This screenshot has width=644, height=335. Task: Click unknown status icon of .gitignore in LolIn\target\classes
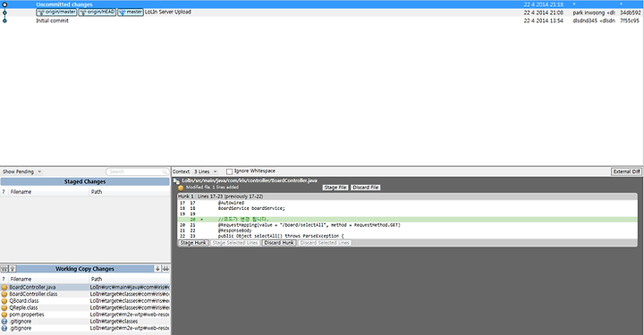pos(4,322)
